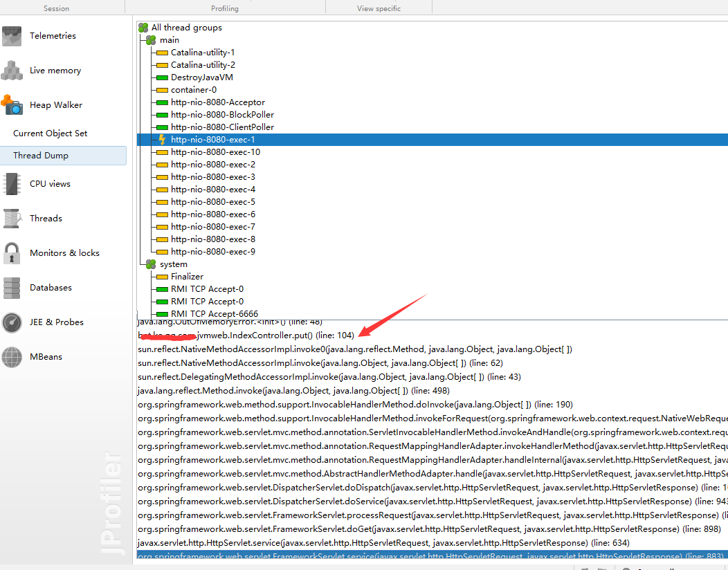Image resolution: width=728 pixels, height=570 pixels.
Task: Open CPU views chip icon
Action: pos(12,184)
